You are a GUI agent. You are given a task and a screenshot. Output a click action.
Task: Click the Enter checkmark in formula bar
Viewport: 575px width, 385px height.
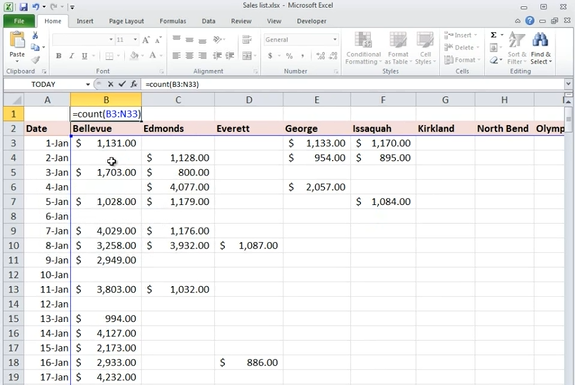coord(122,84)
